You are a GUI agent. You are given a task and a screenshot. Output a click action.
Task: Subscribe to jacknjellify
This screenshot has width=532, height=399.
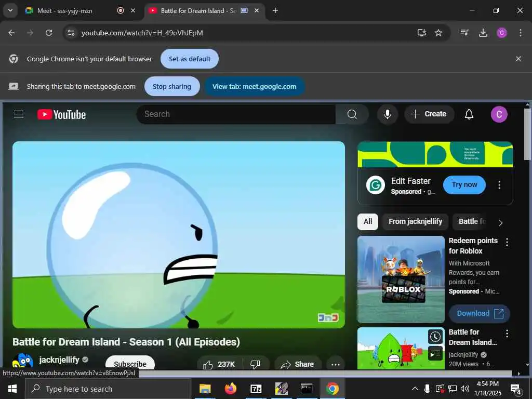(x=130, y=363)
